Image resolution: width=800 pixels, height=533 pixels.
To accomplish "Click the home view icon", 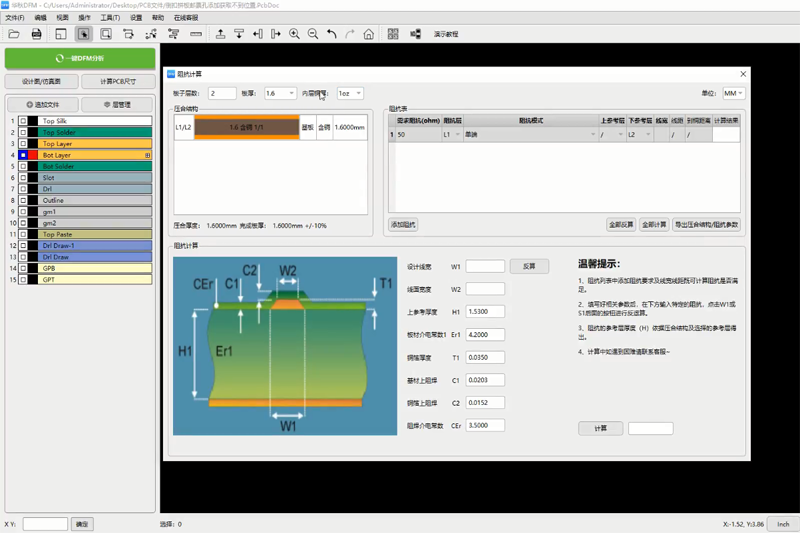I will click(x=369, y=34).
